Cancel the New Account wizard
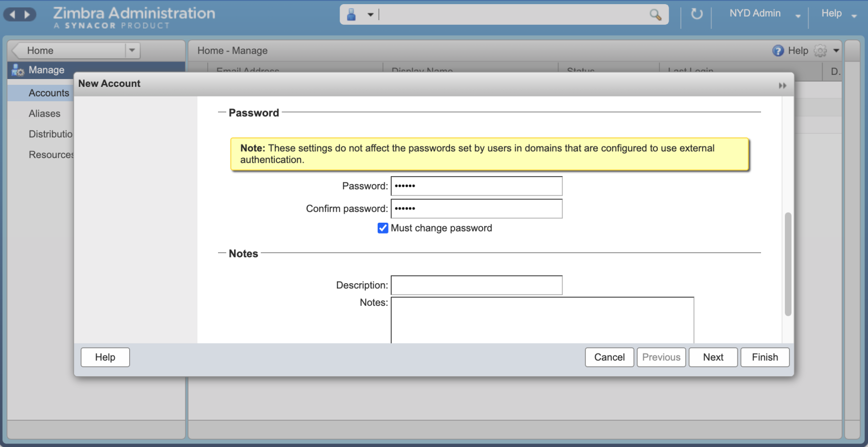 pos(609,357)
